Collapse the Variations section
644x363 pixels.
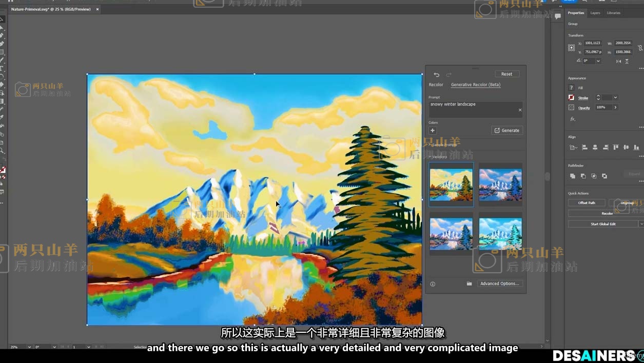(430, 157)
